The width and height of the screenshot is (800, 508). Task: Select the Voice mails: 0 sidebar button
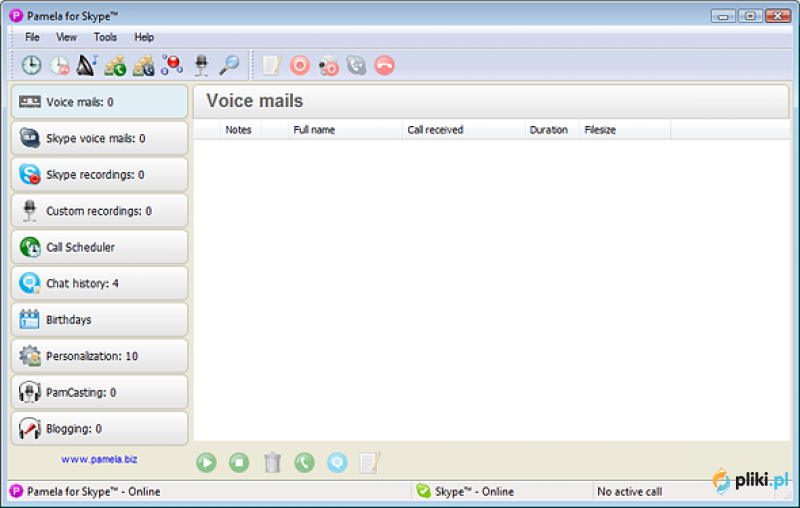(x=99, y=102)
